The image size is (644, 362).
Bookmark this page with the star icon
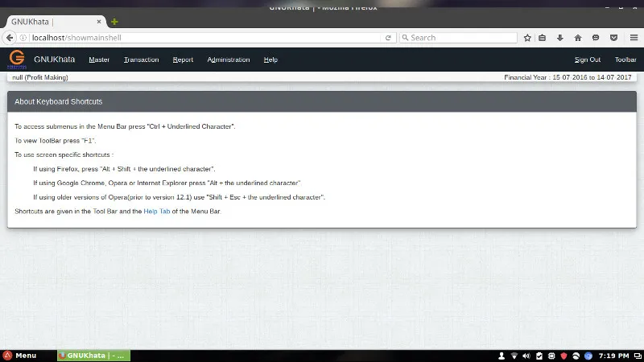(527, 38)
